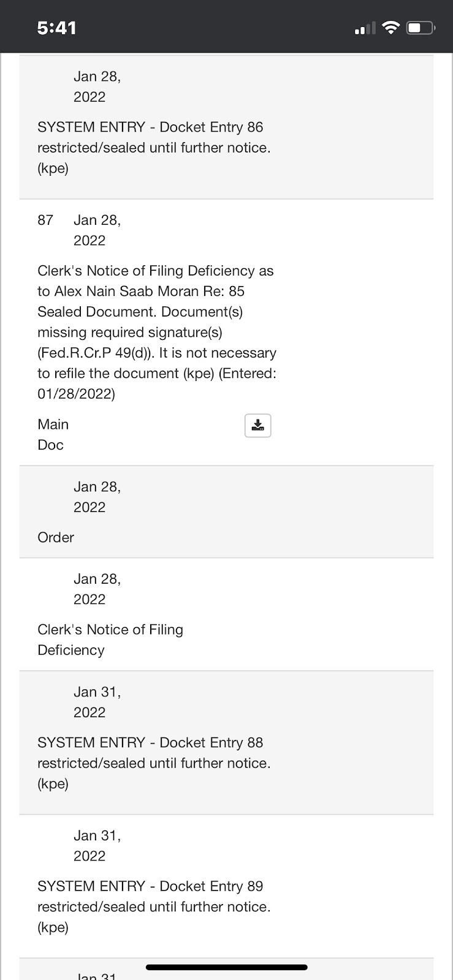Tap the battery indicator icon
The image size is (453, 980).
[421, 28]
